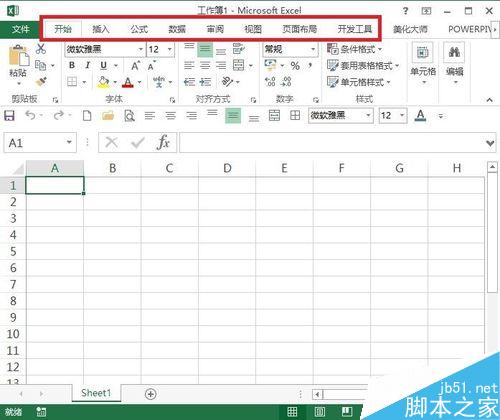The height and width of the screenshot is (420, 500).
Task: Save workbook from the quick access toolbar
Action: pos(9,116)
